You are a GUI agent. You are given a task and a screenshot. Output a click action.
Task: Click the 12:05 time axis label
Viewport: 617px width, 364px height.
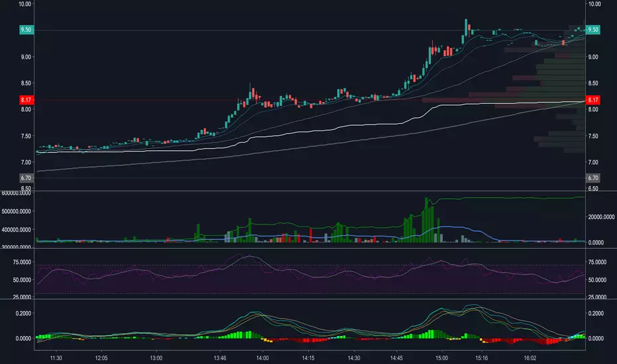tap(101, 358)
